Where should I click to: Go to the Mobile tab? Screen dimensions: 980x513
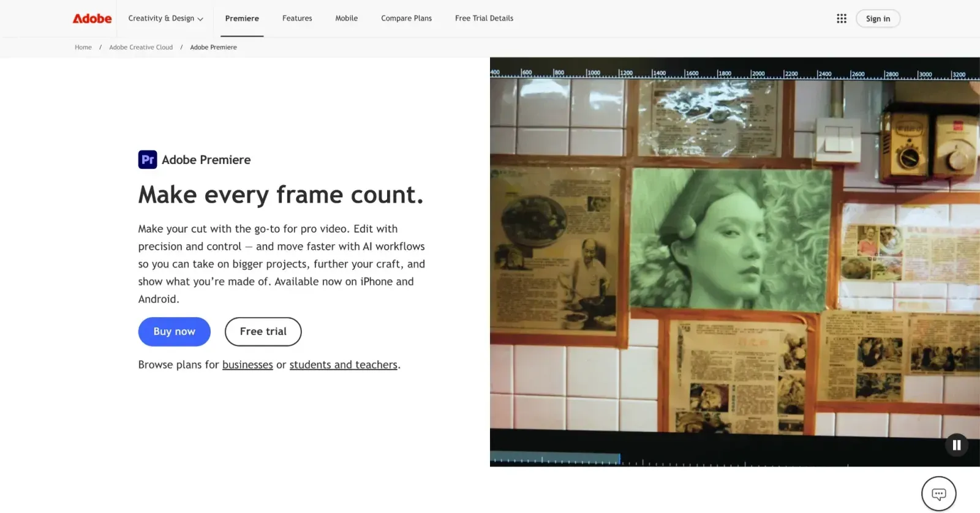pos(347,18)
